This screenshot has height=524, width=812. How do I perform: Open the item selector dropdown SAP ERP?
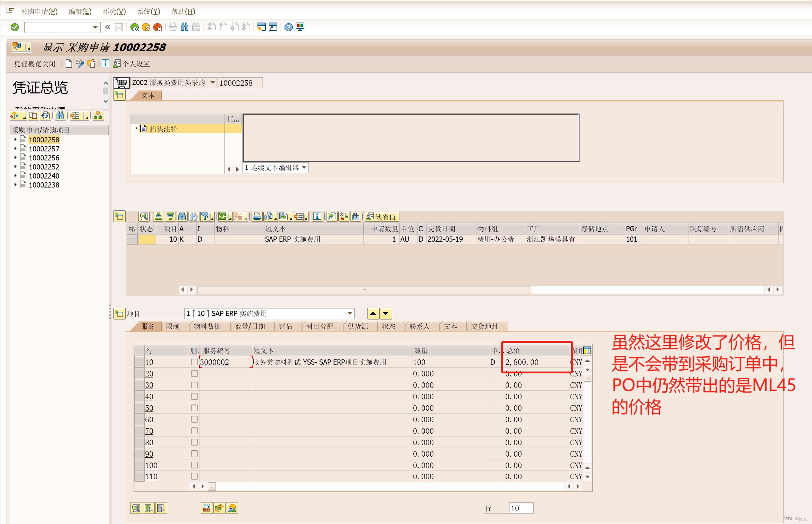tap(350, 314)
